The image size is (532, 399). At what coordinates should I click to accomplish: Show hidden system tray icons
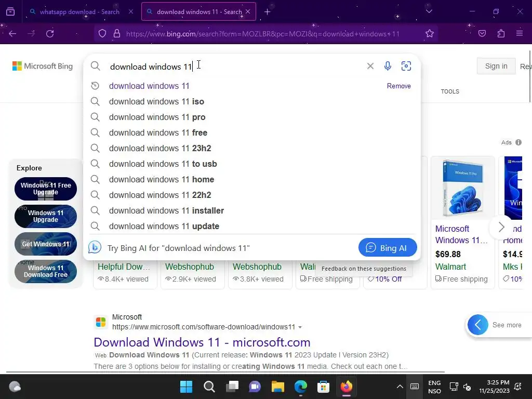(x=400, y=387)
